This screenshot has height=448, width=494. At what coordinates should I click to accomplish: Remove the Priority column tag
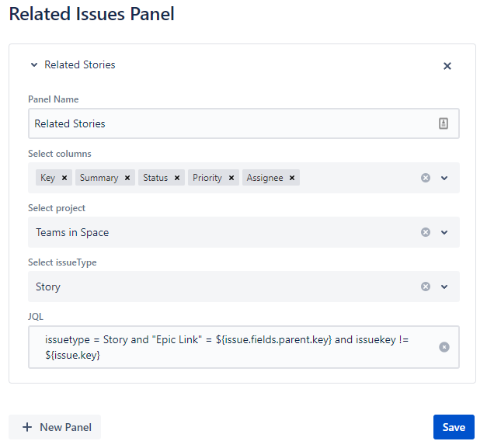(x=231, y=178)
